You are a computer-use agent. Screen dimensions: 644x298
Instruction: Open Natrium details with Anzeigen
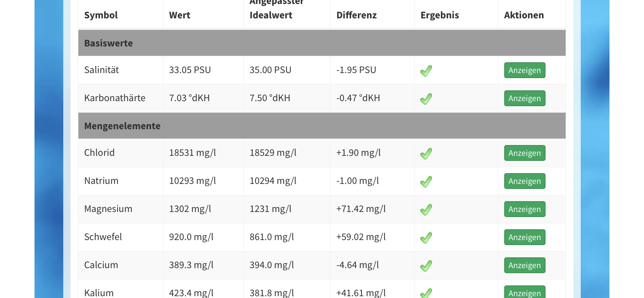524,181
